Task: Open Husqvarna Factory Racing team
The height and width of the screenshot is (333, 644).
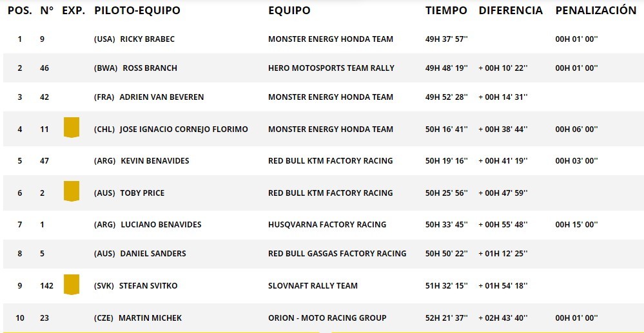Action: (327, 225)
